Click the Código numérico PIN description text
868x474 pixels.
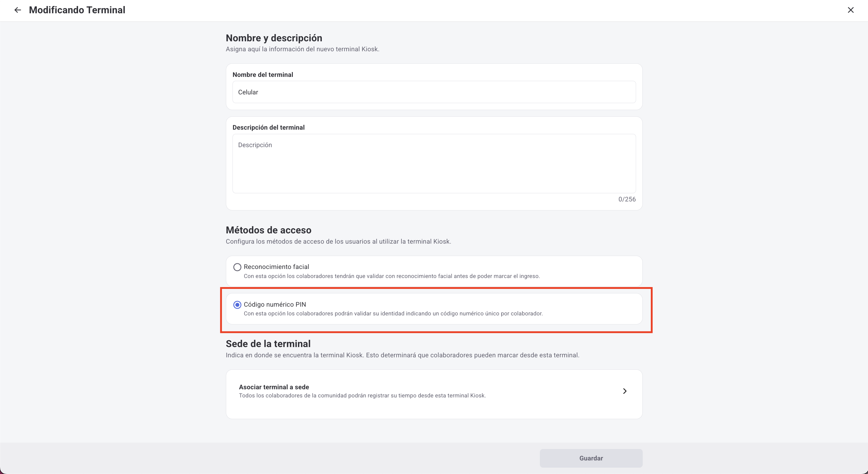(393, 314)
